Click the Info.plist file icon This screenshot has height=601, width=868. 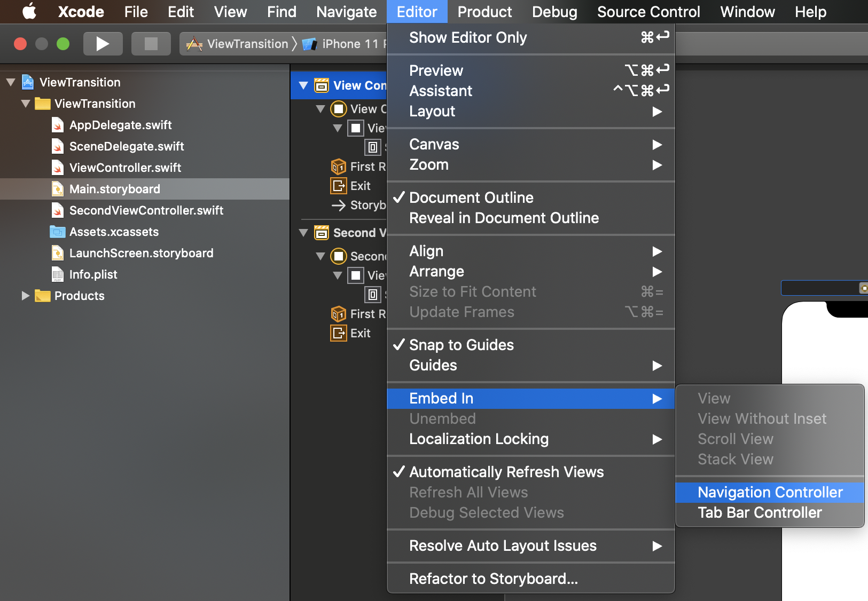click(58, 274)
